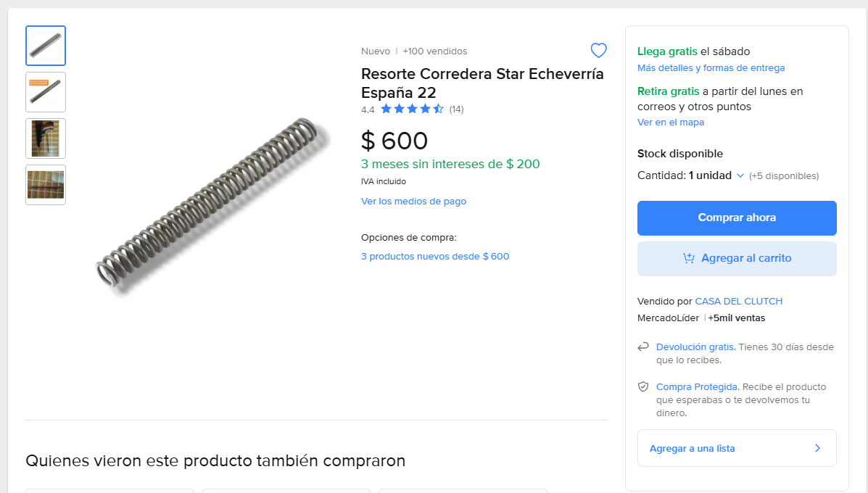
Task: Open the third product thumbnail
Action: click(x=46, y=138)
